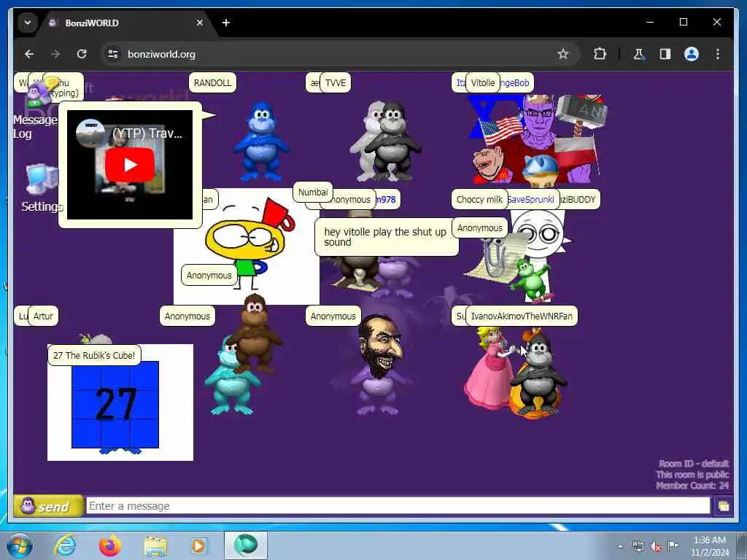Click the yellow cartoon character with red cup
Screen dimensions: 747x560
point(250,243)
